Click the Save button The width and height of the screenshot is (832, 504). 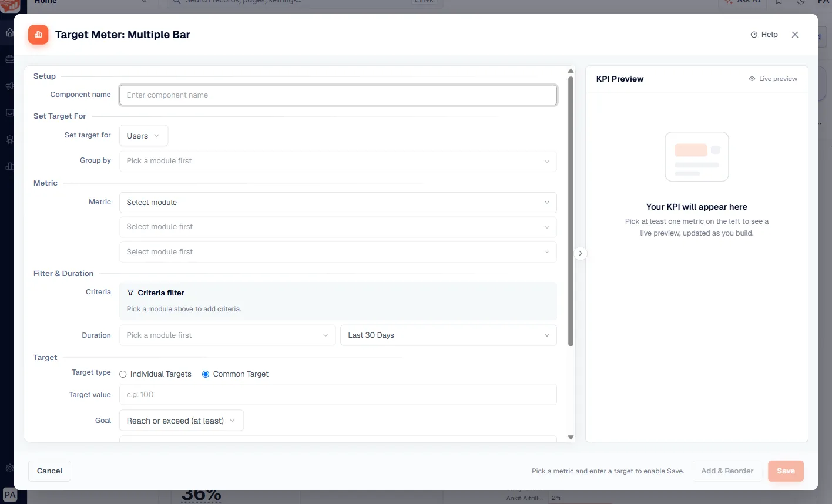(786, 471)
